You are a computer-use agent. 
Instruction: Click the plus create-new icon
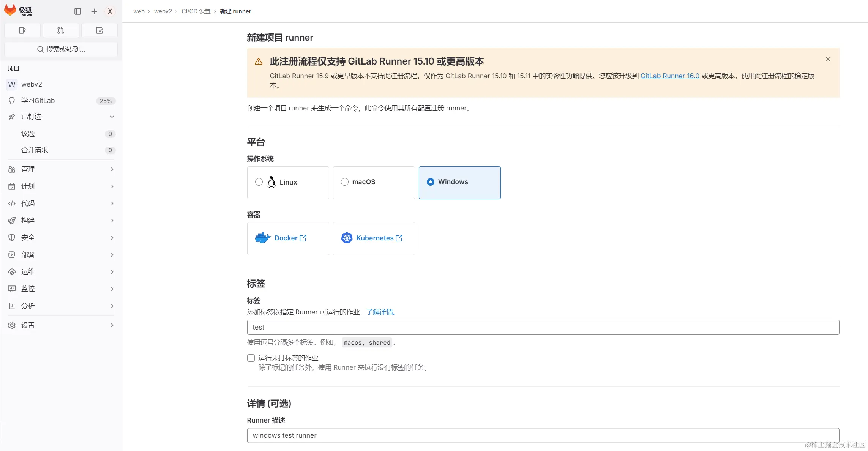[94, 11]
